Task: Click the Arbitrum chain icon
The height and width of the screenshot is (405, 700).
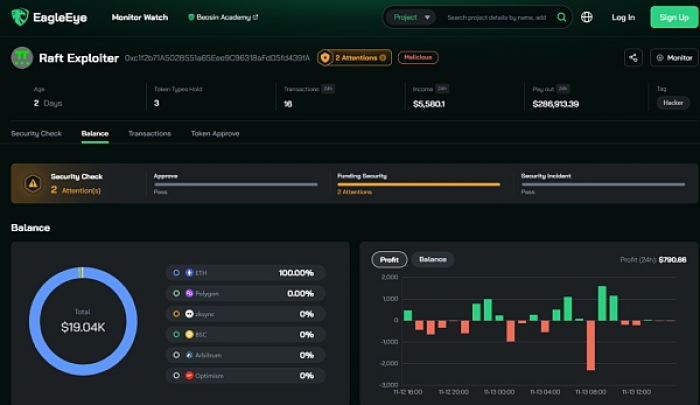Action: click(x=189, y=355)
